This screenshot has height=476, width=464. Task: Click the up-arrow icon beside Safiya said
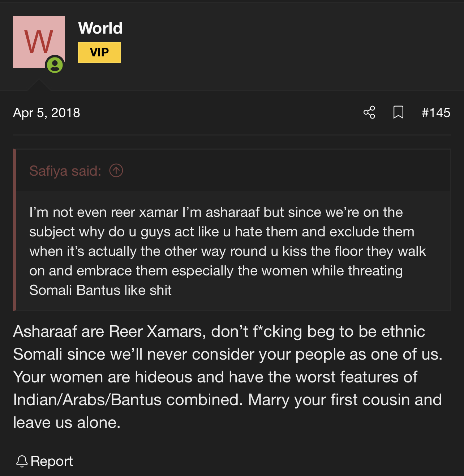click(116, 170)
